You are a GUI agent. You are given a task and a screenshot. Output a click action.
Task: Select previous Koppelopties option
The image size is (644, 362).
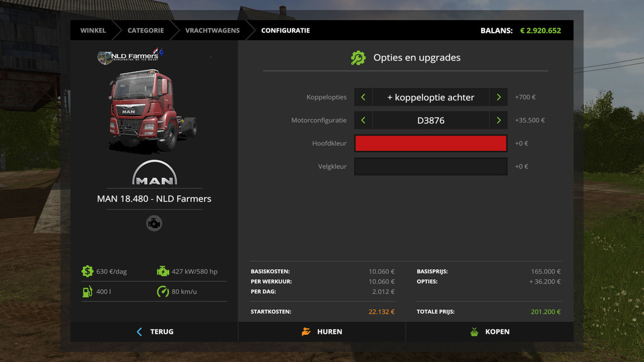coord(363,97)
